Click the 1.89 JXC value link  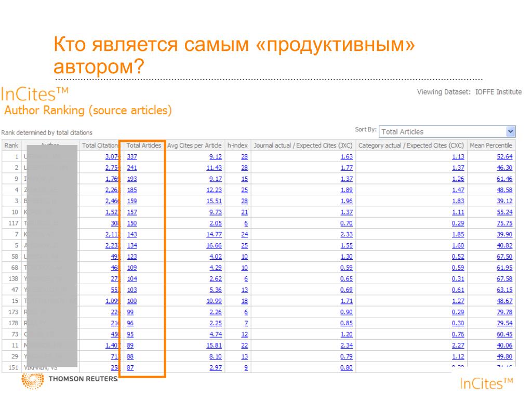point(347,190)
